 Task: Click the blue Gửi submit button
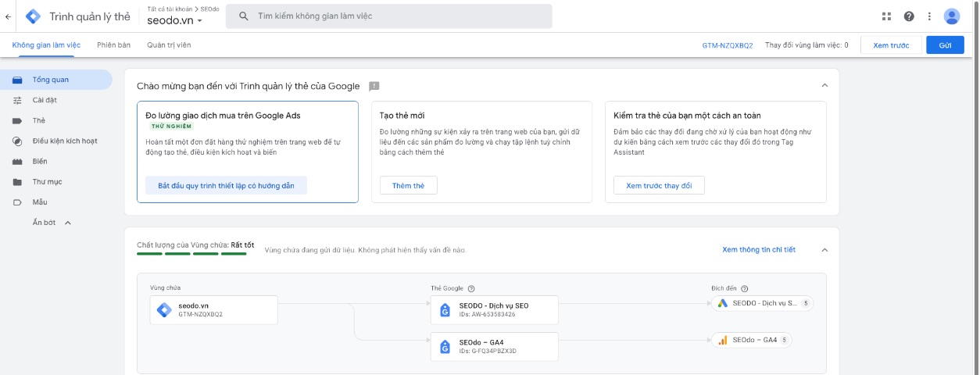pos(945,45)
